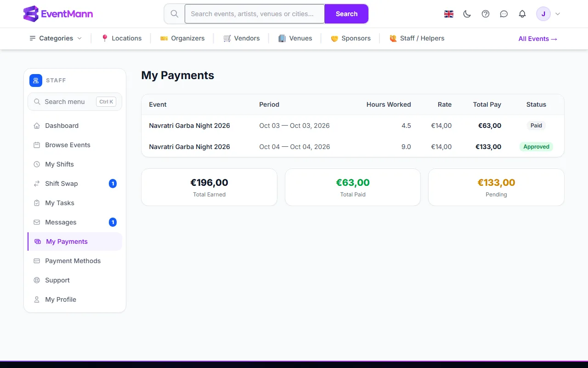Screen dimensions: 588x368
Task: Expand the user account menu chevron
Action: coord(558,14)
